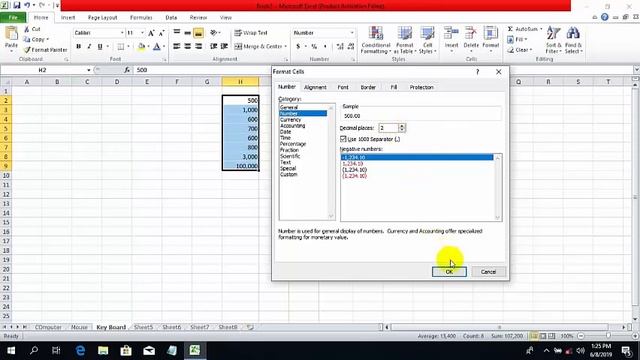Open the Page Layout ribbon tab
Image resolution: width=640 pixels, height=360 pixels.
coord(102,18)
